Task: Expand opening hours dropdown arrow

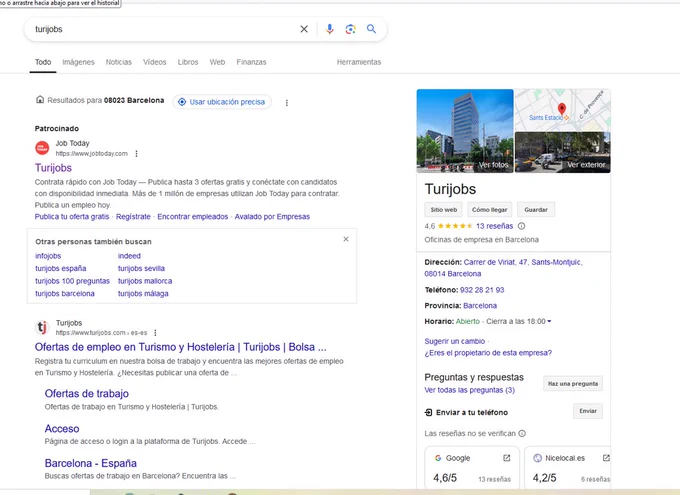Action: (x=549, y=321)
